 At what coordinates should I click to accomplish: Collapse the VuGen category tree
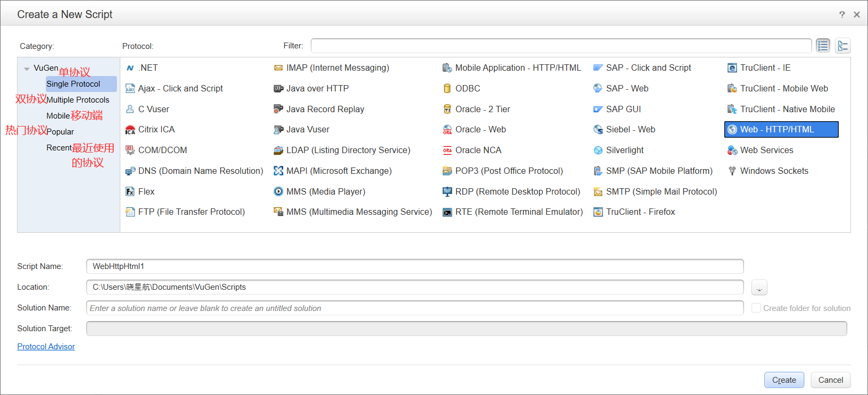pyautogui.click(x=27, y=69)
